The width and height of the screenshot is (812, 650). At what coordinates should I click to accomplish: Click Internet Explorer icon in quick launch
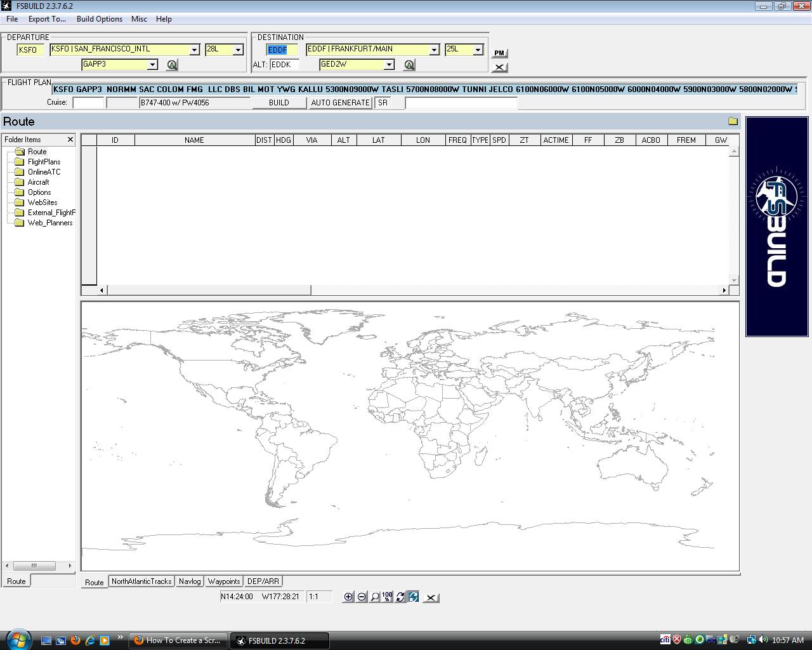tap(89, 640)
